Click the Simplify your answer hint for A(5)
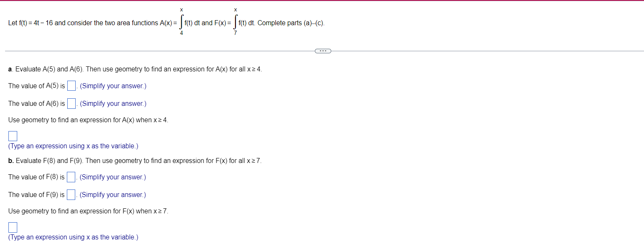644x247 pixels. [x=113, y=86]
